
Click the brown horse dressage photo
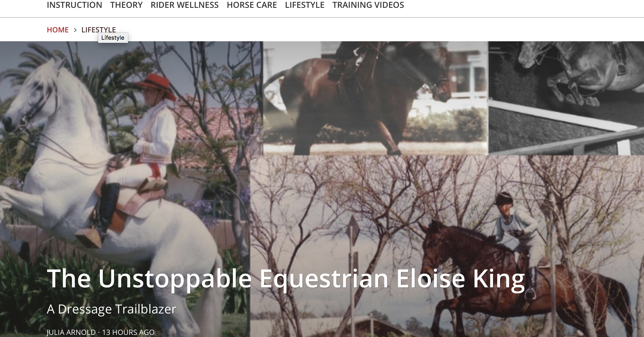pos(376,98)
